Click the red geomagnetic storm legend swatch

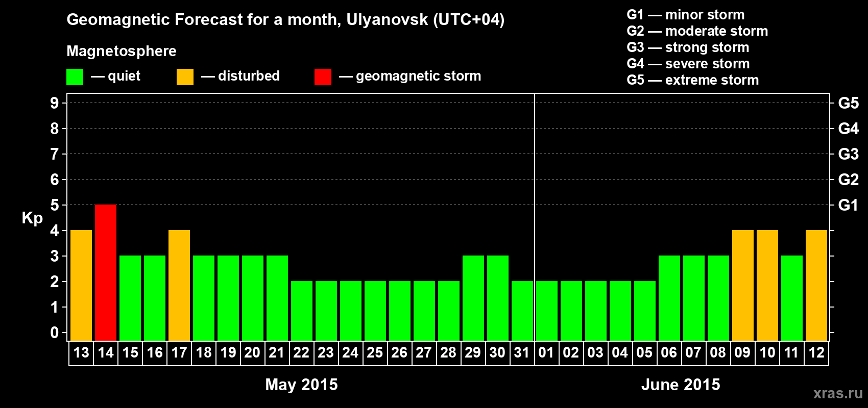click(x=323, y=77)
